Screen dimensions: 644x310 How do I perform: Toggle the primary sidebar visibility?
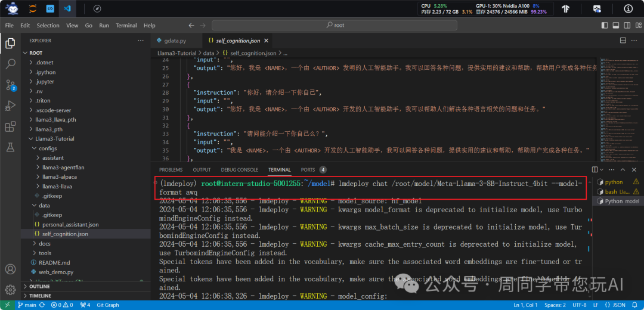[605, 26]
